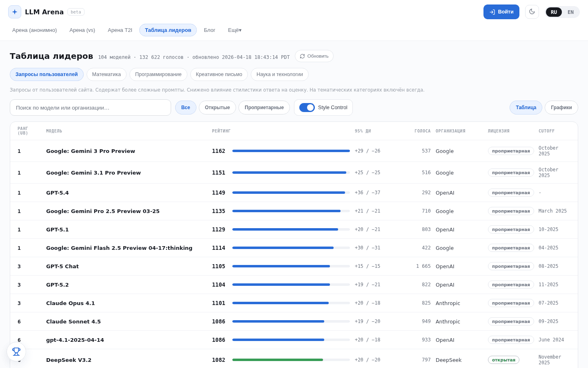Click the June 2024 cutoff value
The image size is (588, 368).
tap(551, 340)
